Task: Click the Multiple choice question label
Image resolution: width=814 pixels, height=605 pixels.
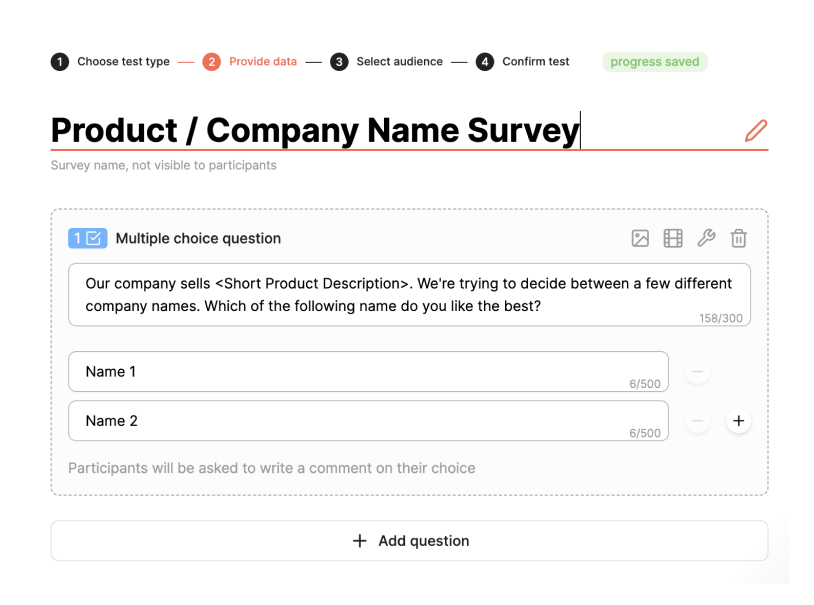Action: (198, 238)
